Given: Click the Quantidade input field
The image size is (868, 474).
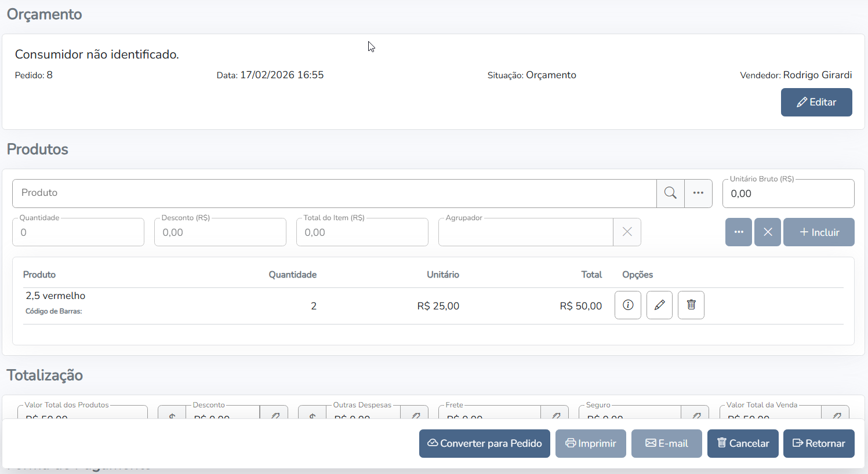Looking at the screenshot, I should coord(78,232).
